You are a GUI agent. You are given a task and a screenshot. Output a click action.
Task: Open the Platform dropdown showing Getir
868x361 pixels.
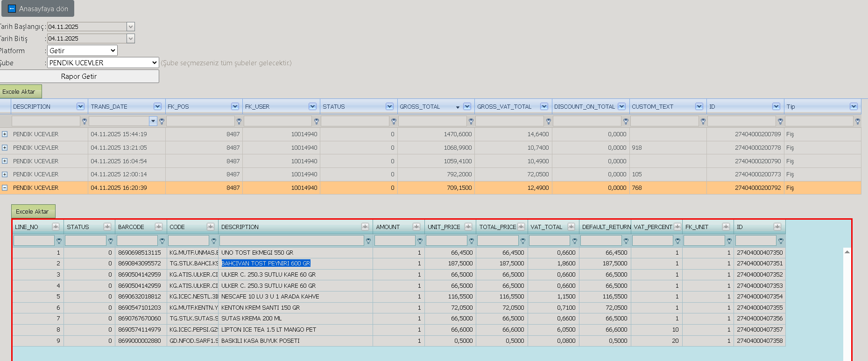[x=82, y=50]
